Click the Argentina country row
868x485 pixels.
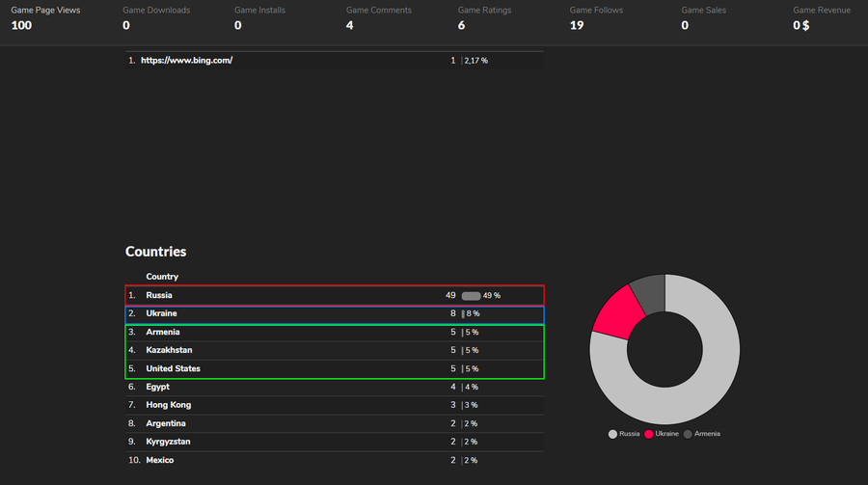(x=335, y=423)
